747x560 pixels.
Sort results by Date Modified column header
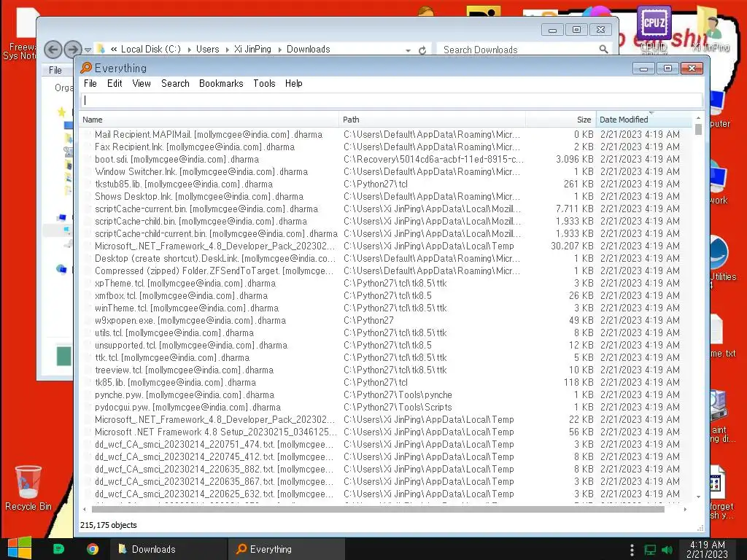[644, 120]
